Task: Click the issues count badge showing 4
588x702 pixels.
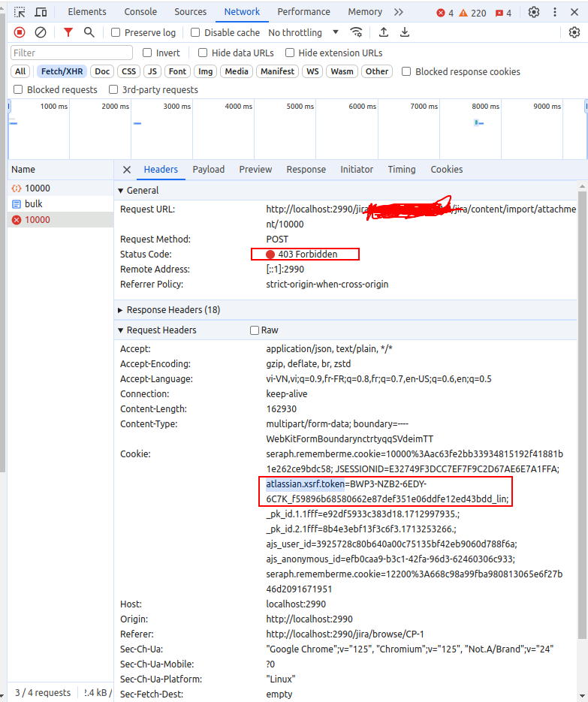Action: (503, 13)
